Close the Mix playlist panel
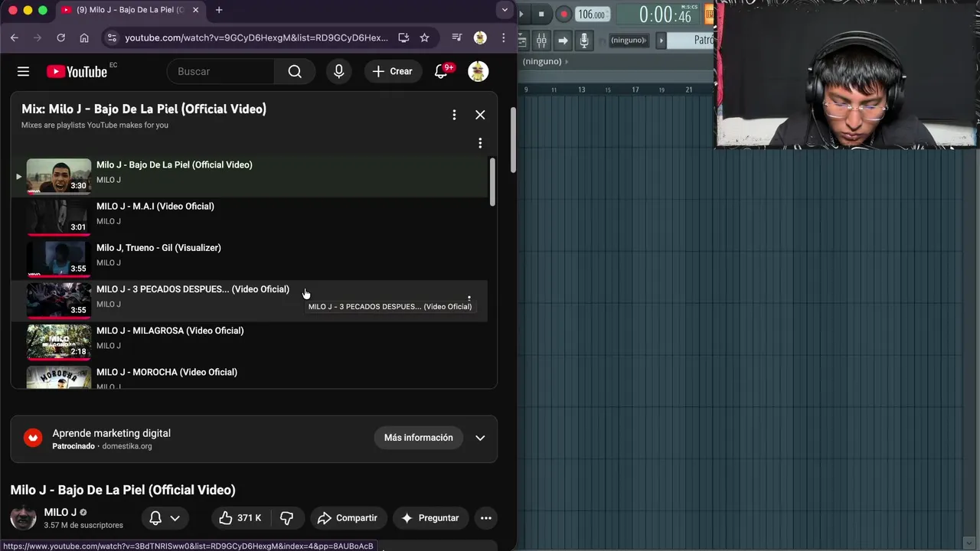The width and height of the screenshot is (980, 551). coord(480,115)
